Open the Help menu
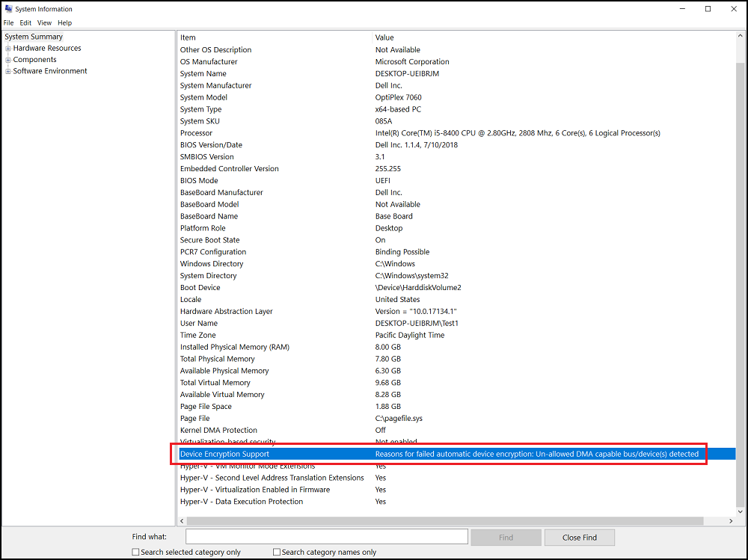Image resolution: width=748 pixels, height=560 pixels. (x=65, y=22)
